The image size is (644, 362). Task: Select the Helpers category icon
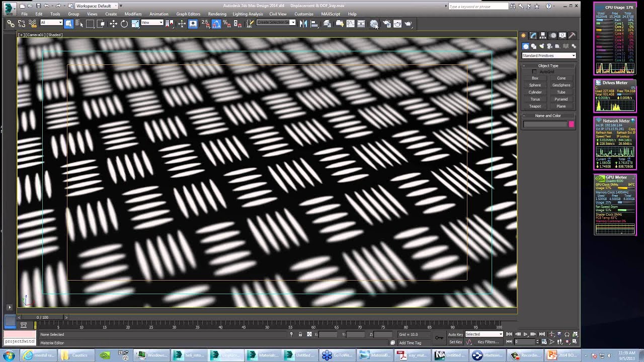(557, 46)
